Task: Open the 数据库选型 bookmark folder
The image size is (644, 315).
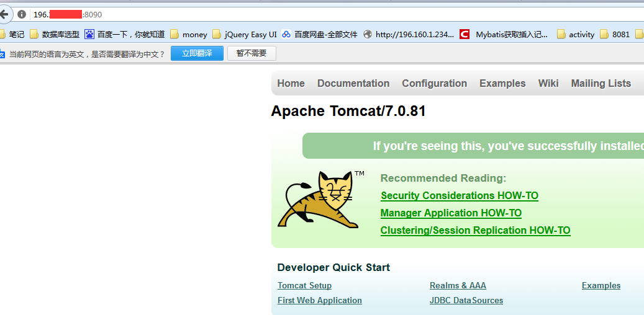Action: (x=55, y=35)
